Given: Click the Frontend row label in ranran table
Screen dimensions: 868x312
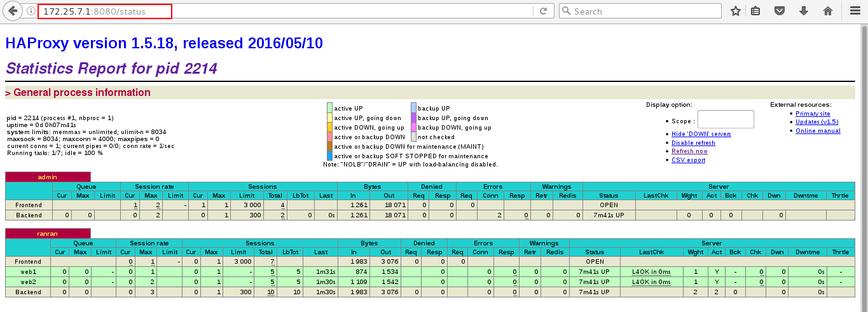Looking at the screenshot, I should [29, 261].
